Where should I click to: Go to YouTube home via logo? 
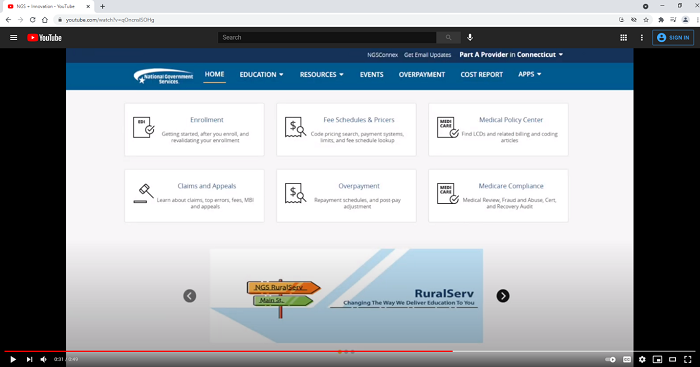tap(44, 38)
